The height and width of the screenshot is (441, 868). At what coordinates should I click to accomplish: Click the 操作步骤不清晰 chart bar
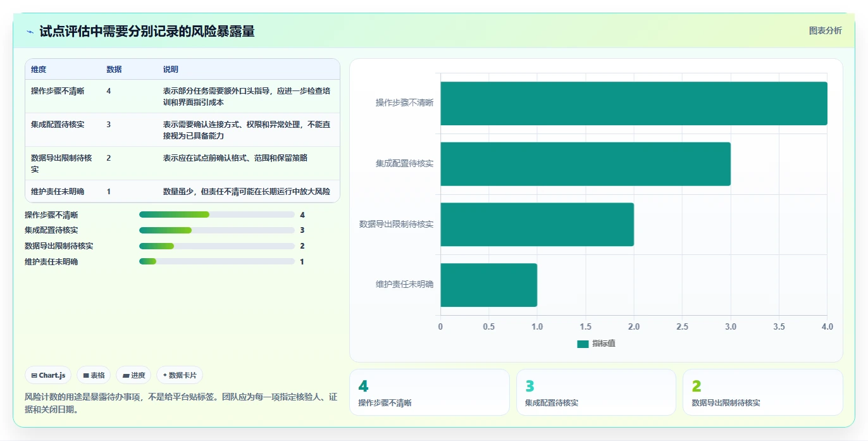634,103
